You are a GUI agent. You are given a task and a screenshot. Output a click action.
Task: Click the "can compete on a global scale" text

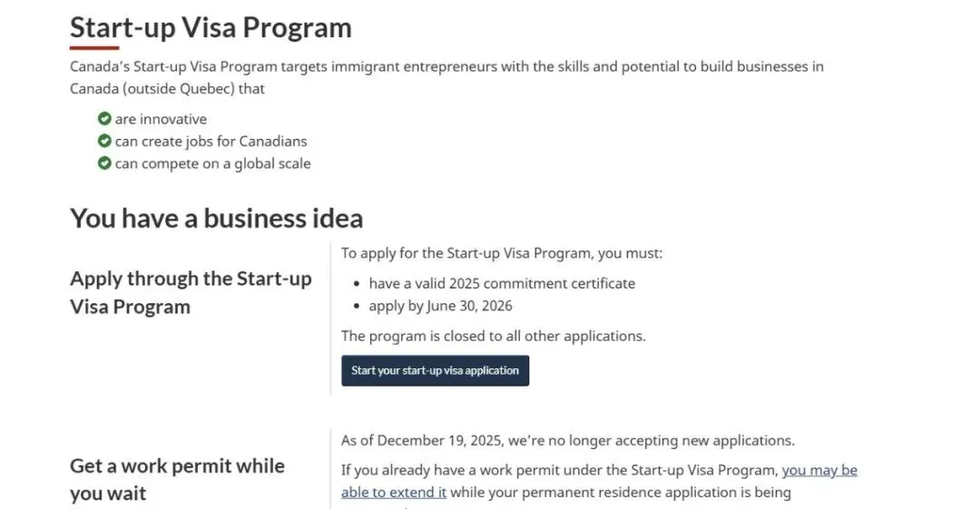pos(212,163)
